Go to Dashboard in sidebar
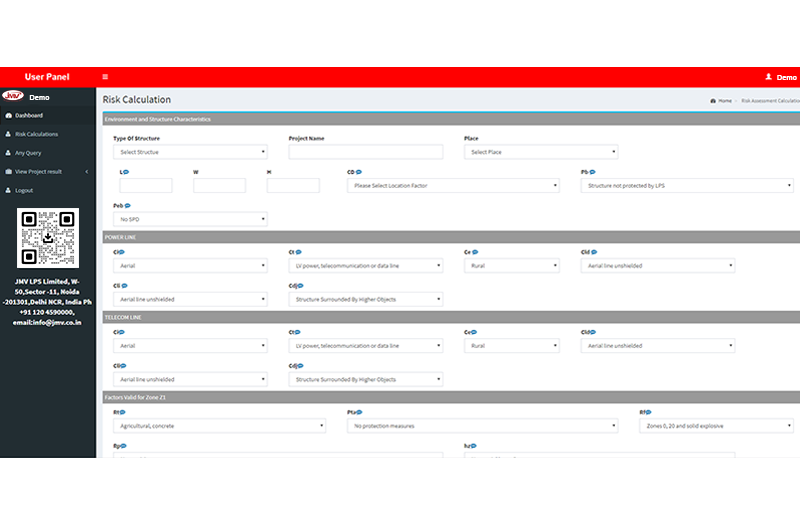 (47, 116)
